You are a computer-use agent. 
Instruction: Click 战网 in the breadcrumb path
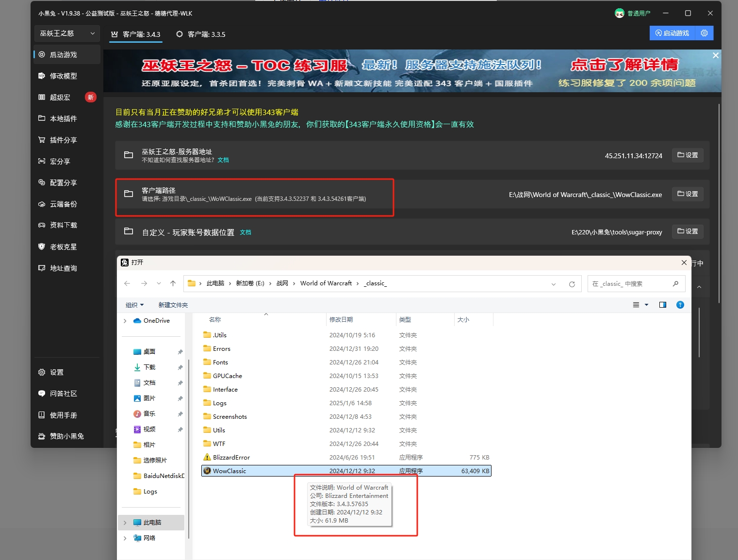(282, 283)
